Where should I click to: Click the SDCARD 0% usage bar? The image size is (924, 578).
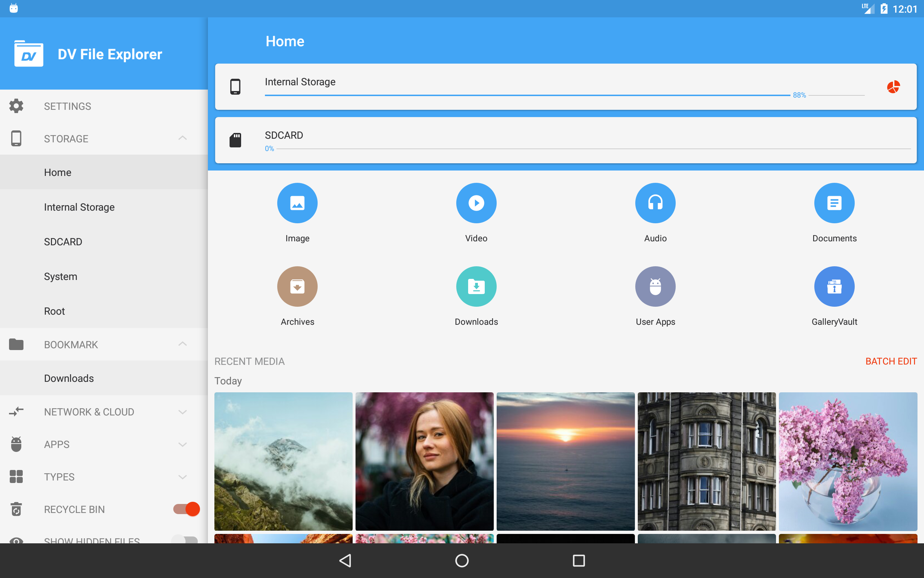coord(588,148)
